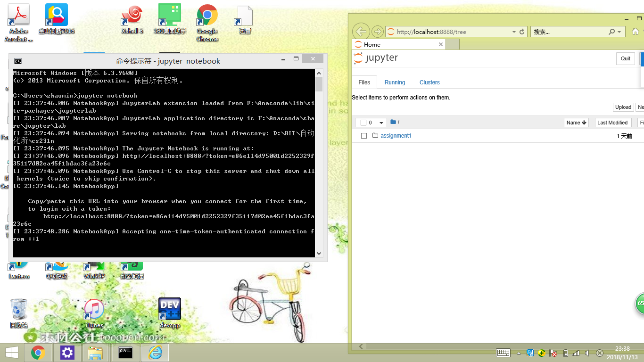Sort files by Name
The image size is (644, 362).
click(577, 123)
